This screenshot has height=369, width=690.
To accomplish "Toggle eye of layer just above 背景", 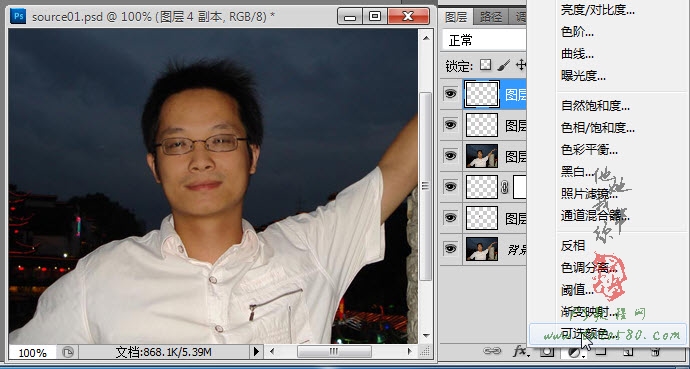I will pos(450,218).
